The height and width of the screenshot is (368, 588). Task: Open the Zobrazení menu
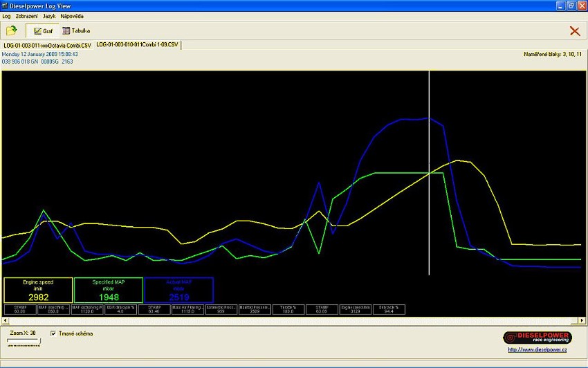tap(26, 15)
